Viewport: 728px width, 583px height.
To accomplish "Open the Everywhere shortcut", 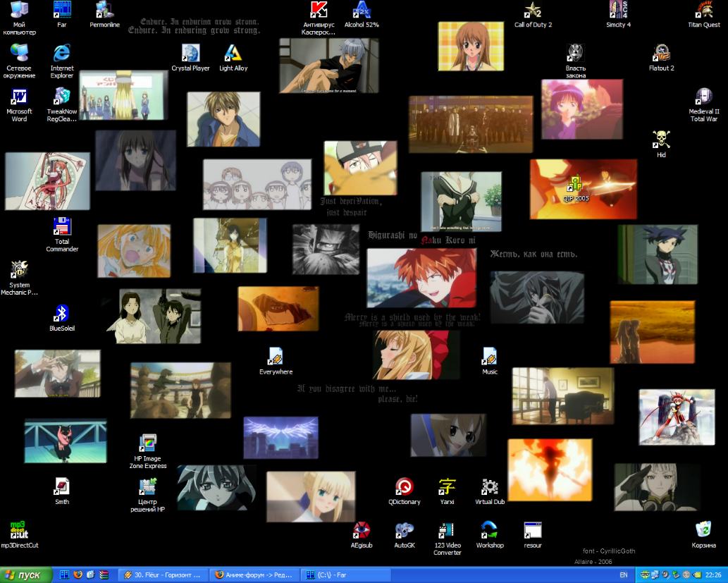I will click(276, 362).
